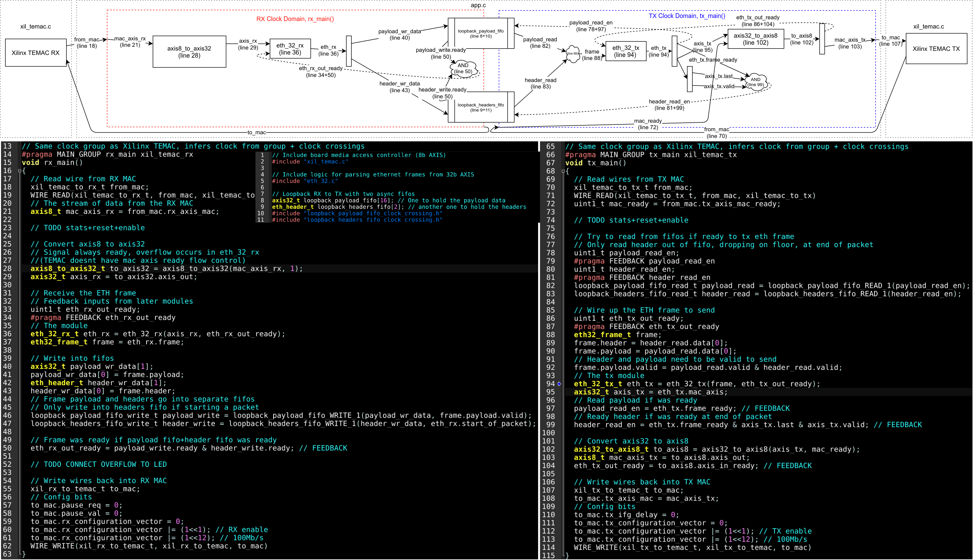This screenshot has height=560, width=973.
Task: Click the RX Clock Domain label
Action: tap(295, 19)
